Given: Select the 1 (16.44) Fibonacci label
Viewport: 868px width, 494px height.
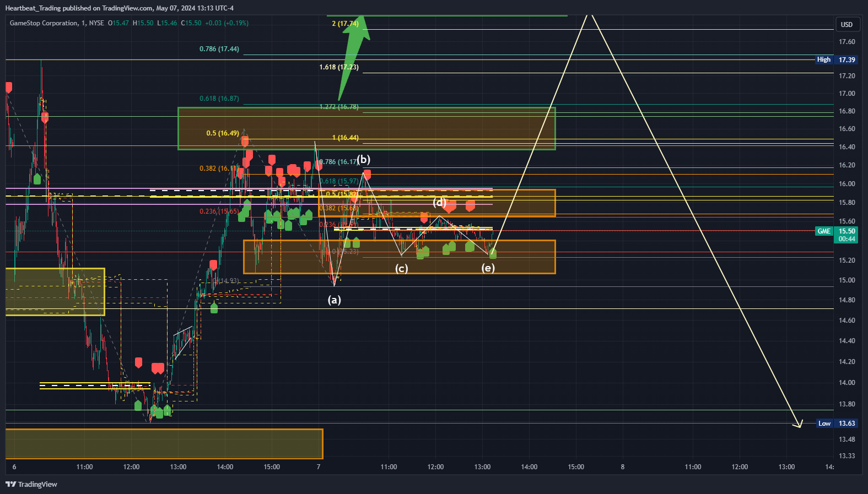Looking at the screenshot, I should click(x=345, y=138).
